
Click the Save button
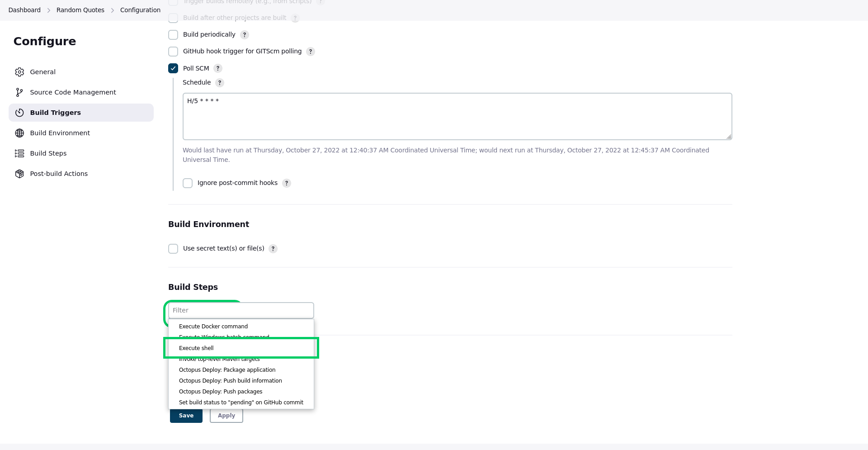pyautogui.click(x=186, y=416)
